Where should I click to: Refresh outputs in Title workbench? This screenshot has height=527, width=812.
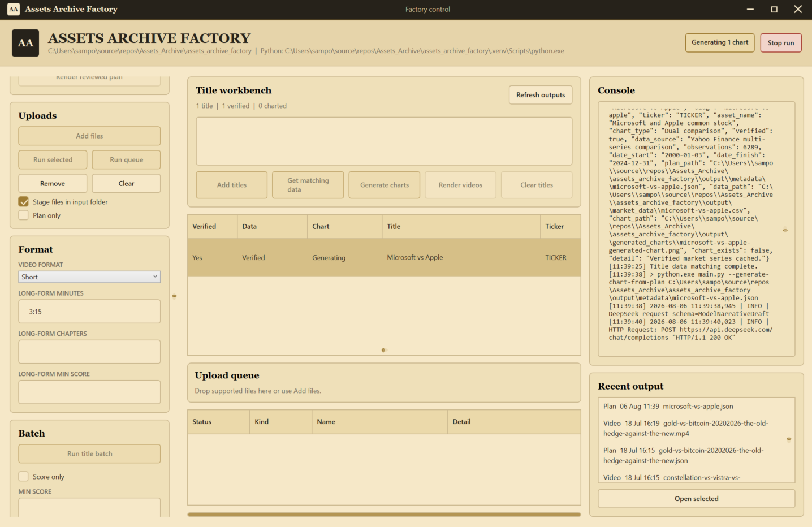pos(541,95)
